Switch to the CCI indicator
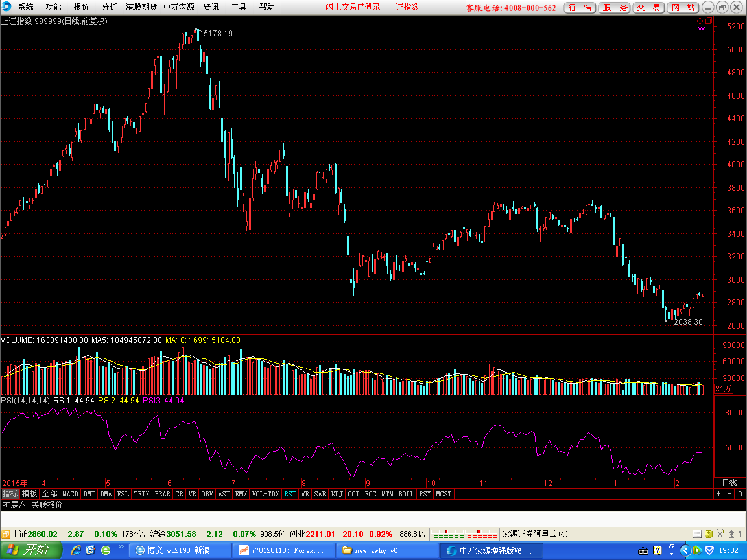This screenshot has width=747, height=560. tap(353, 494)
